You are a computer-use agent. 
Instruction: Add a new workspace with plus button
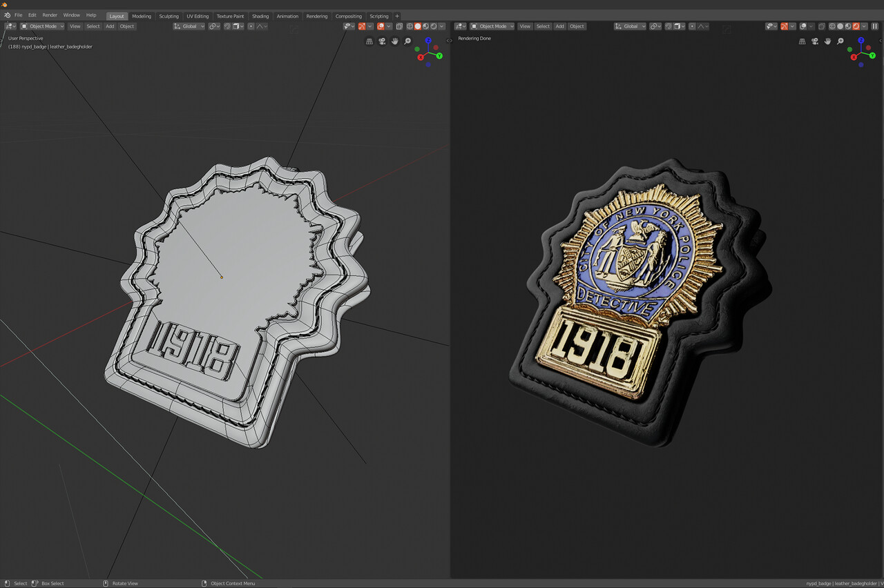(397, 16)
